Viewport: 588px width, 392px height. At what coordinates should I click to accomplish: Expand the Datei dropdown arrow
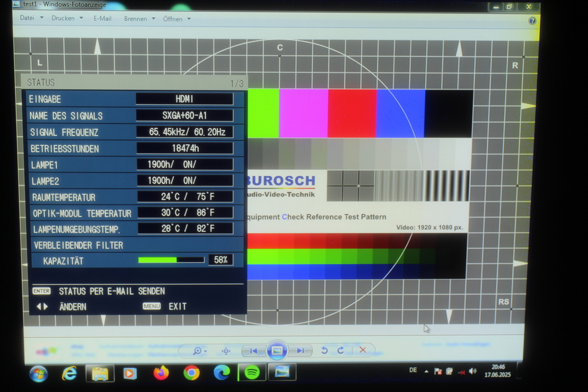coord(42,18)
